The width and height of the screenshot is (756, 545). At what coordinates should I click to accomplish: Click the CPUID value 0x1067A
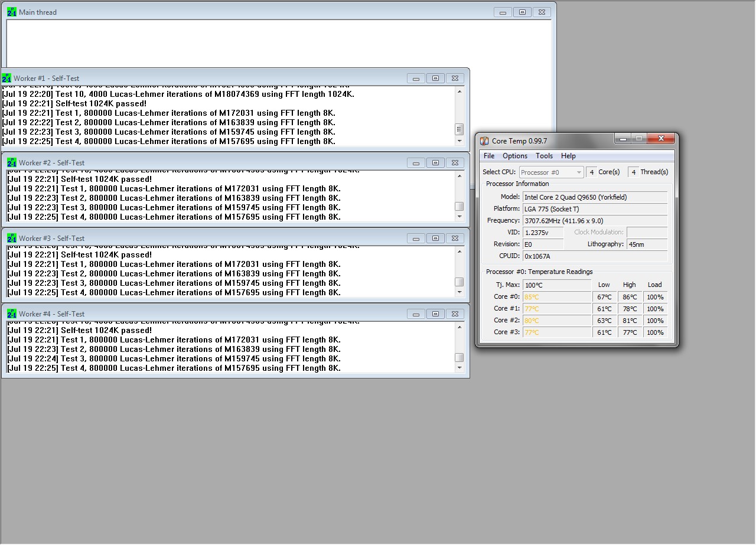click(x=595, y=256)
